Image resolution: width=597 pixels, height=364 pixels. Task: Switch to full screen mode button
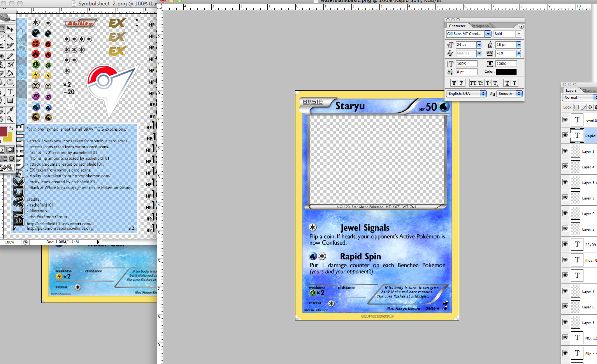click(11, 158)
